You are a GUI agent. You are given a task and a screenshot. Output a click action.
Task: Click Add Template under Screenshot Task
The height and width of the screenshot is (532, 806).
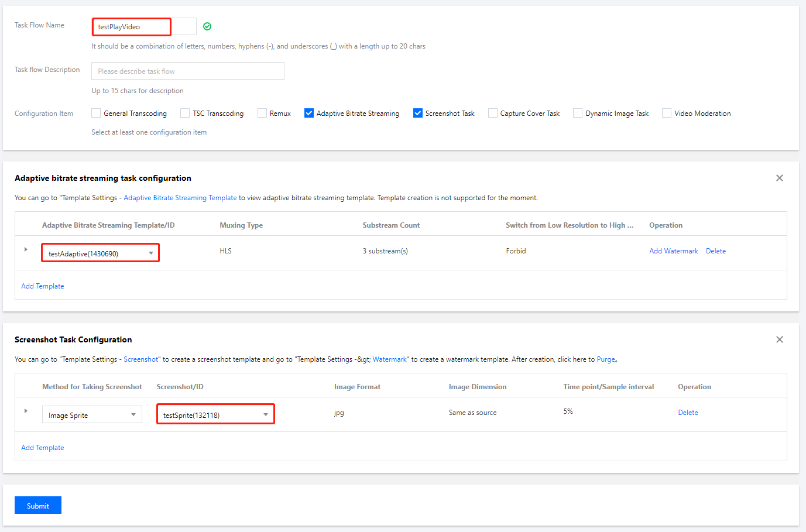43,448
